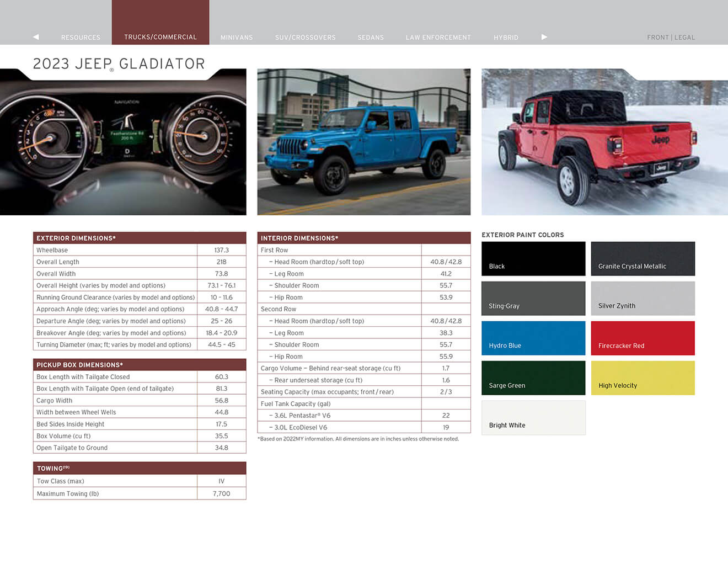Open the blue Gladiator city photo
Image resolution: width=728 pixels, height=563 pixels.
tap(364, 142)
